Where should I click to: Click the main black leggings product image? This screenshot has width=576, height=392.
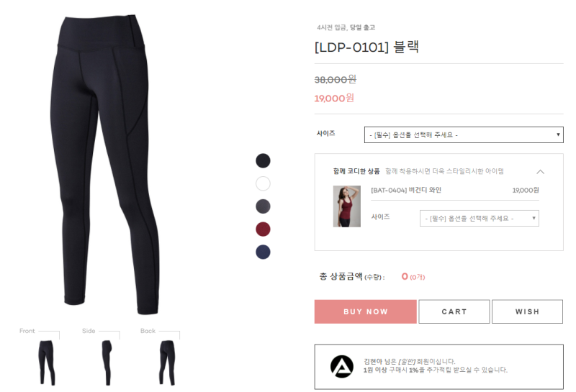tap(104, 165)
